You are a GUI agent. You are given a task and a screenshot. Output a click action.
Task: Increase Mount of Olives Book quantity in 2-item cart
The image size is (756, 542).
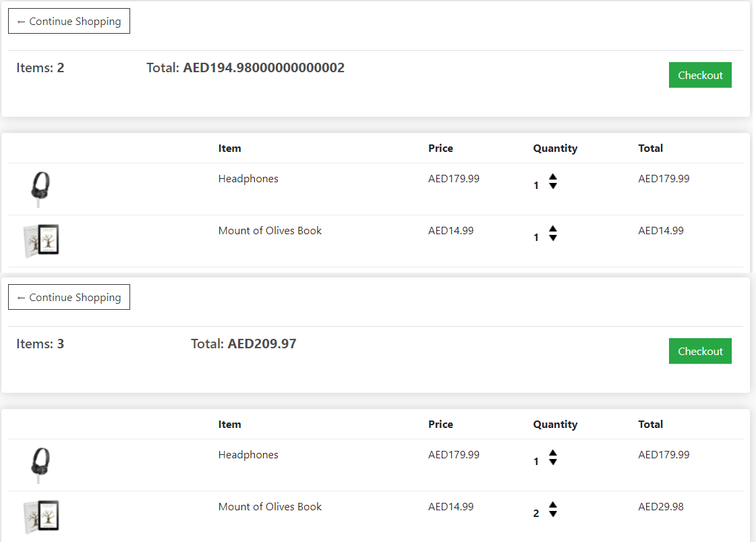[553, 229]
